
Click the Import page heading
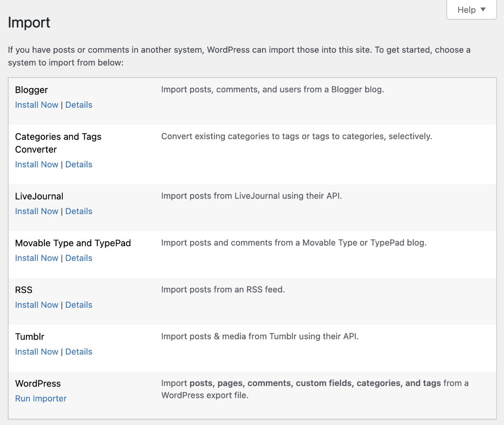click(29, 22)
